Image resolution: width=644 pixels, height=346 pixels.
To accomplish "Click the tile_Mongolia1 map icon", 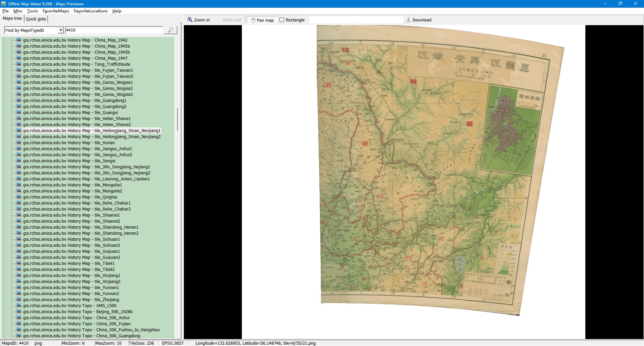I will pyautogui.click(x=19, y=185).
